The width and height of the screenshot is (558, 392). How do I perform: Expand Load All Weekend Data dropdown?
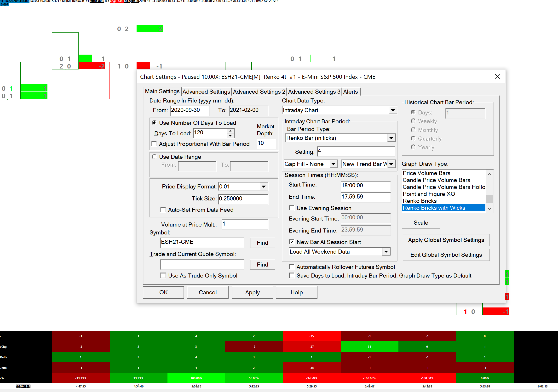(386, 252)
